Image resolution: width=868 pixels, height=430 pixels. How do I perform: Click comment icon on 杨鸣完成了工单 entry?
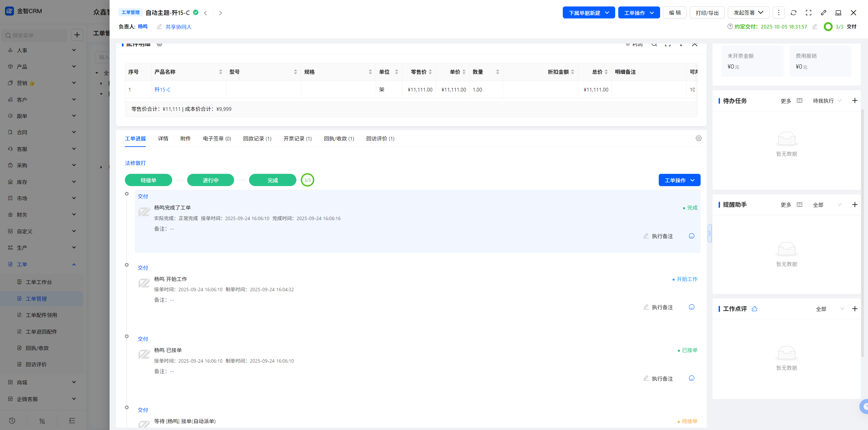click(x=691, y=236)
